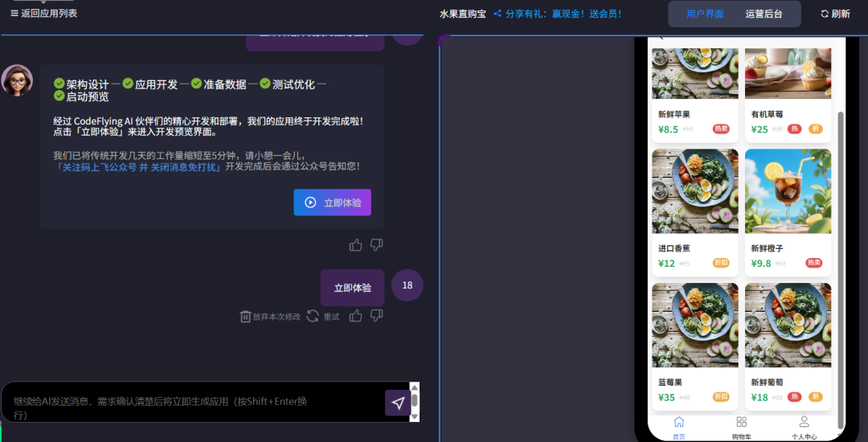Click the ¥8.5 price of 新鲜苹果
This screenshot has height=442, width=868.
(x=668, y=129)
